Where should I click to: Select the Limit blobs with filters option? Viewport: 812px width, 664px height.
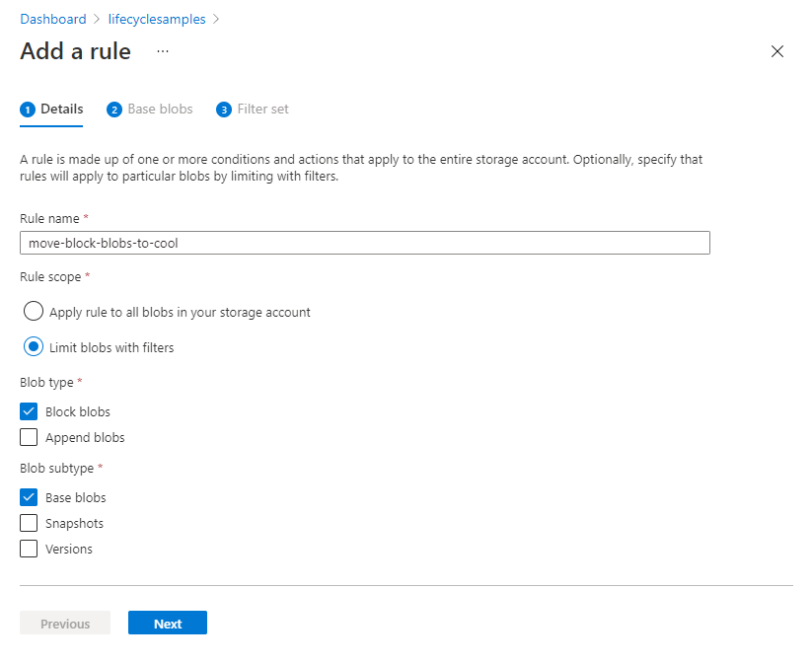(33, 346)
